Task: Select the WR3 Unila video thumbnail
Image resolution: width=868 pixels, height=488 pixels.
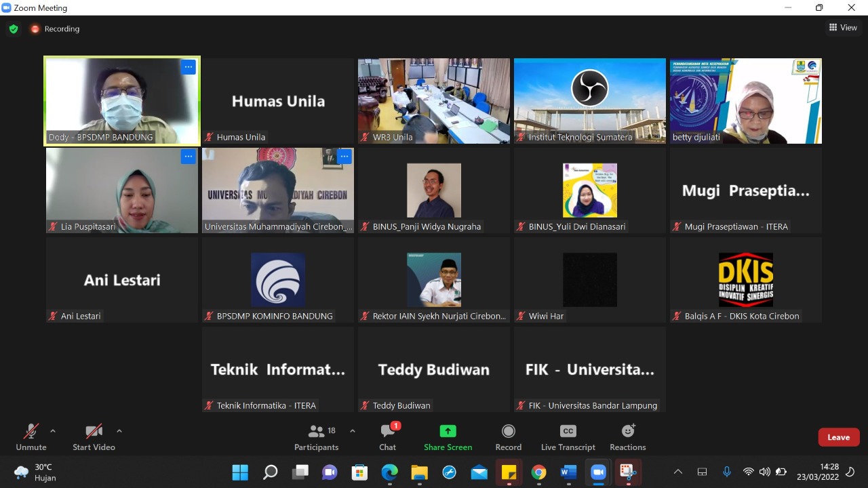Action: tap(434, 100)
